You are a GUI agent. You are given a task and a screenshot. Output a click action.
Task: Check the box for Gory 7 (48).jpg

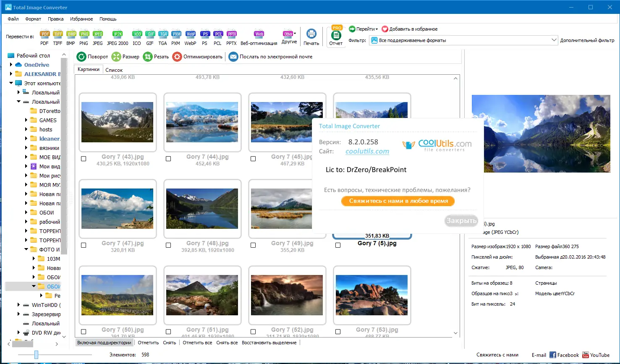[168, 245]
